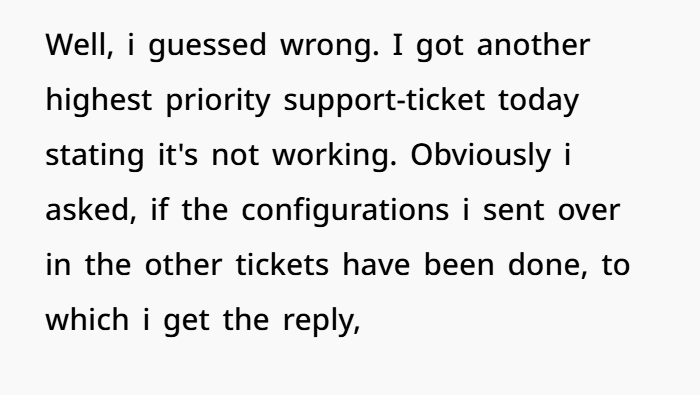The height and width of the screenshot is (395, 700).
Task: Click the word "sent"
Action: [514, 212]
